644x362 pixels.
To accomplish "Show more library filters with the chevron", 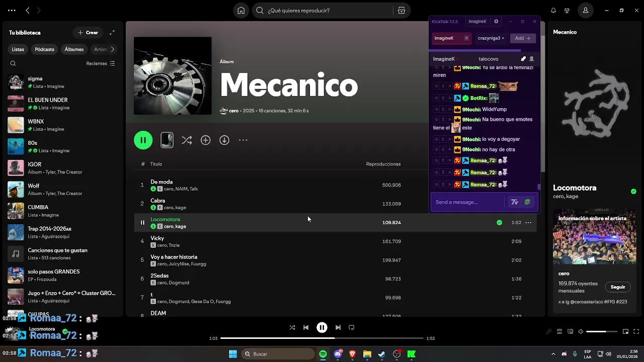I will coord(112,49).
